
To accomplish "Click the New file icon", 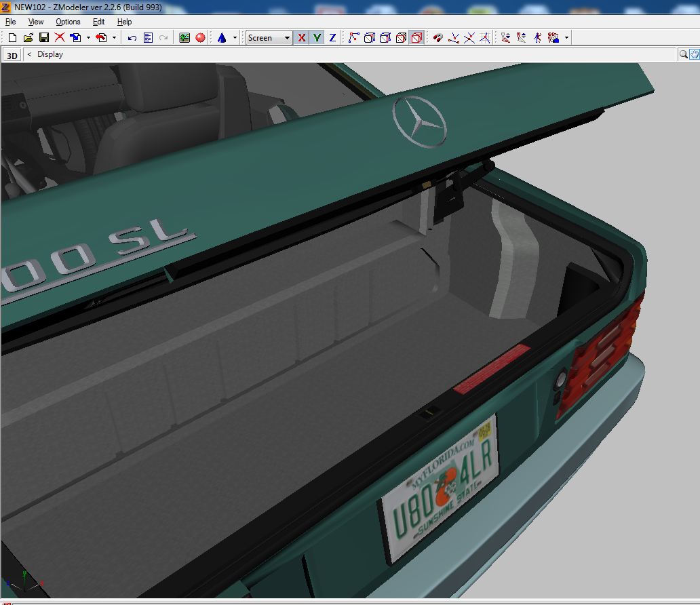I will click(12, 38).
